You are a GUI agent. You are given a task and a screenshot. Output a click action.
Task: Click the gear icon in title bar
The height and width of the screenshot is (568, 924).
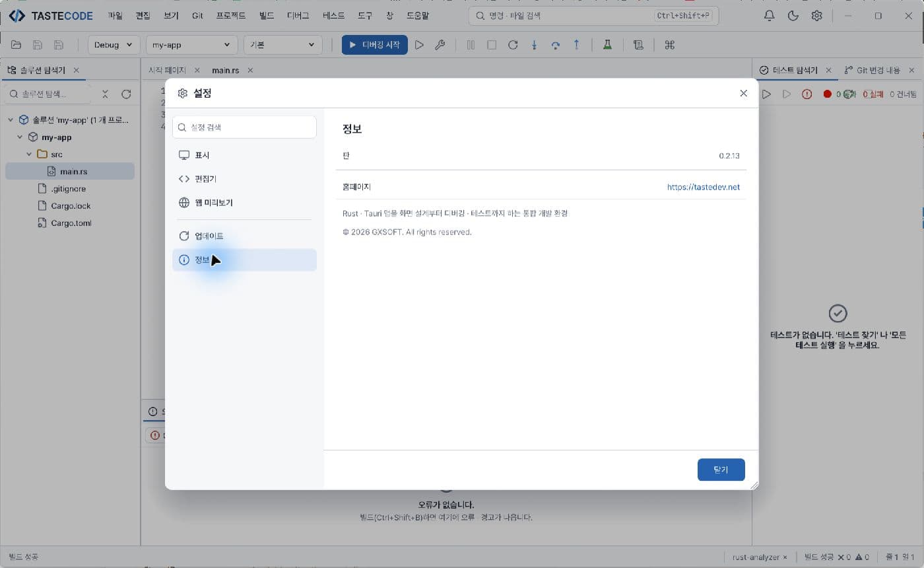(x=817, y=16)
